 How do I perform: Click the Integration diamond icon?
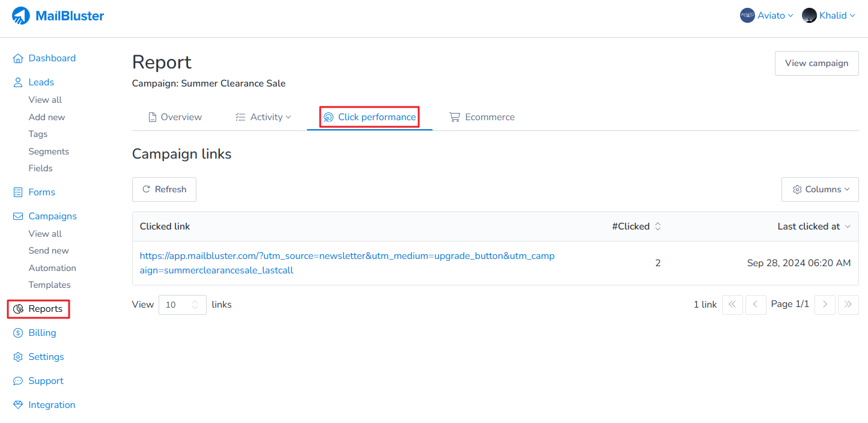18,405
